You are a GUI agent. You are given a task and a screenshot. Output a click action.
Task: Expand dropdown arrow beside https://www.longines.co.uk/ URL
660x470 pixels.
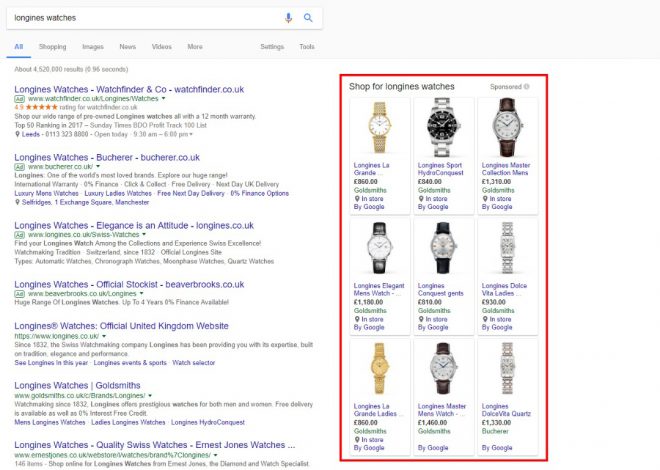pyautogui.click(x=104, y=336)
